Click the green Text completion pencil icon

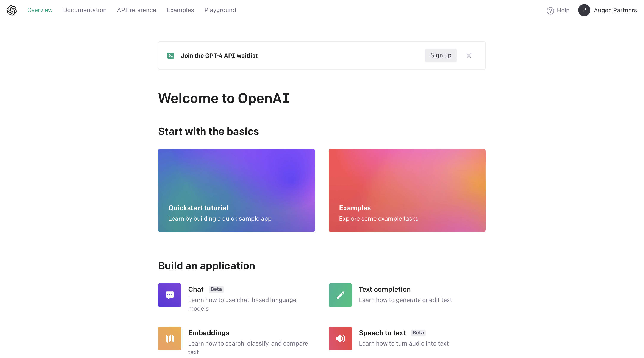coord(340,295)
